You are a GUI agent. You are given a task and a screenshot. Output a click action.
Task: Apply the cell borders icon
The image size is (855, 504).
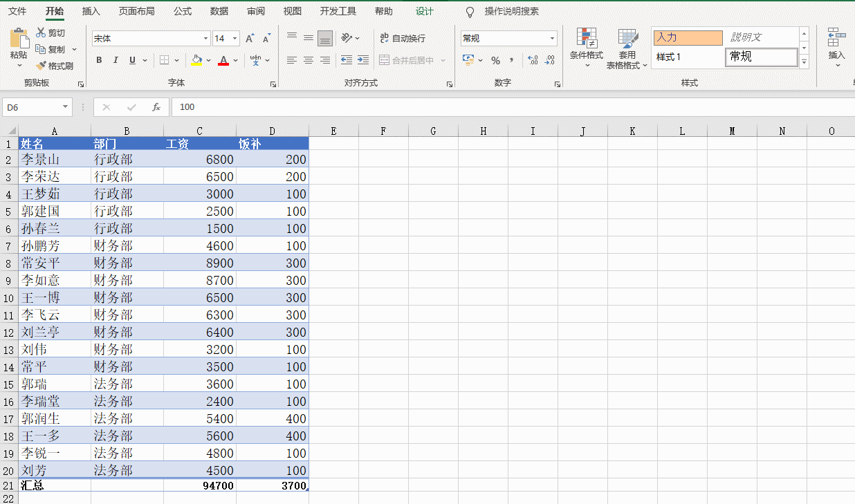[164, 60]
